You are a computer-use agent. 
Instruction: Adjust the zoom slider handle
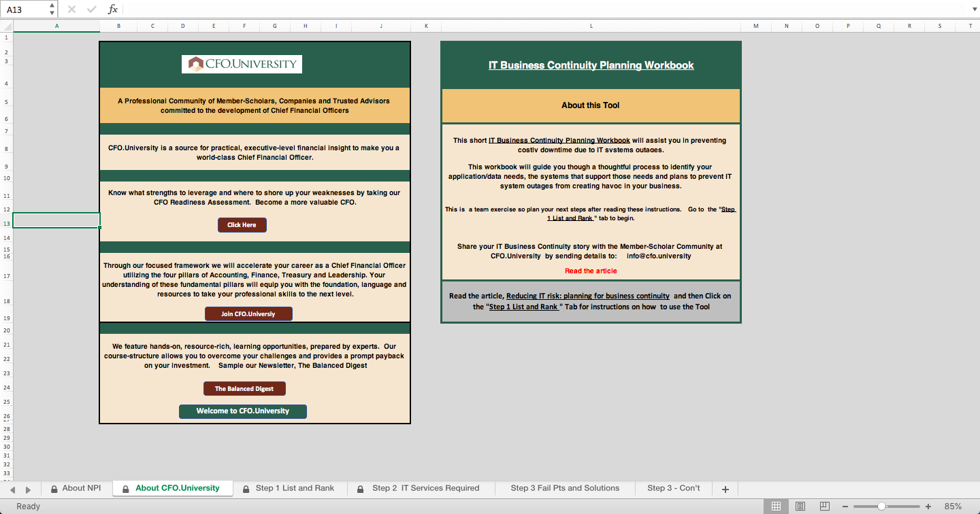[882, 507]
